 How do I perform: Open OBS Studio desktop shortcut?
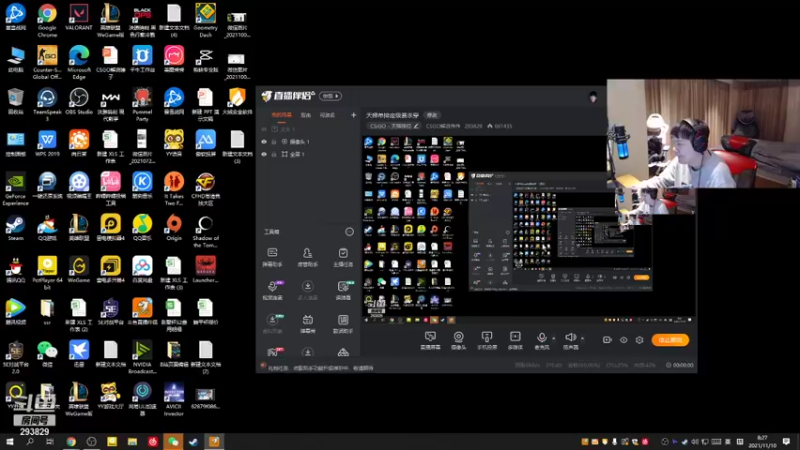coord(79,101)
